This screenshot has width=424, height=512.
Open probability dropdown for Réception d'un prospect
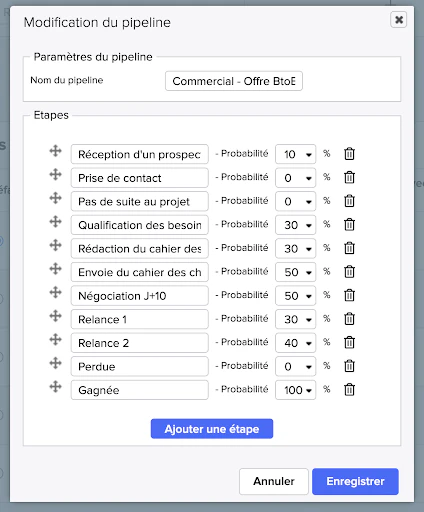pos(295,154)
